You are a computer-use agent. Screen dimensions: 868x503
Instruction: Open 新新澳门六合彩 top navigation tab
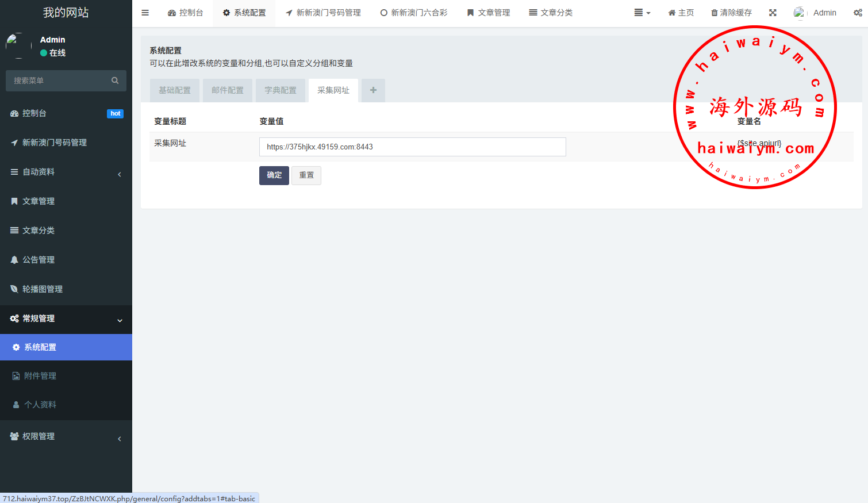(414, 13)
